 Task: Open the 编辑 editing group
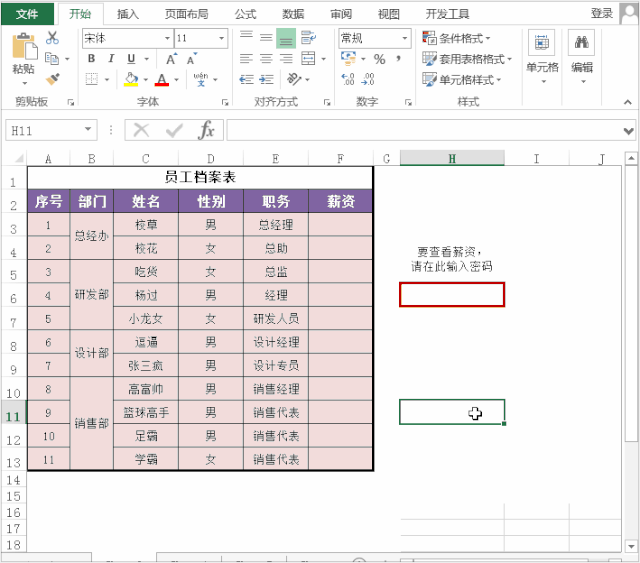coord(582,57)
